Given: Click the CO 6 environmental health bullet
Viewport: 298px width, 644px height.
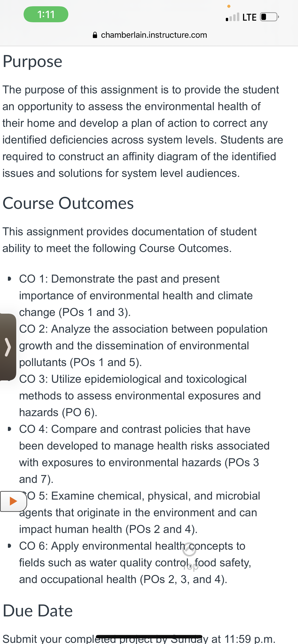Looking at the screenshot, I should (135, 562).
